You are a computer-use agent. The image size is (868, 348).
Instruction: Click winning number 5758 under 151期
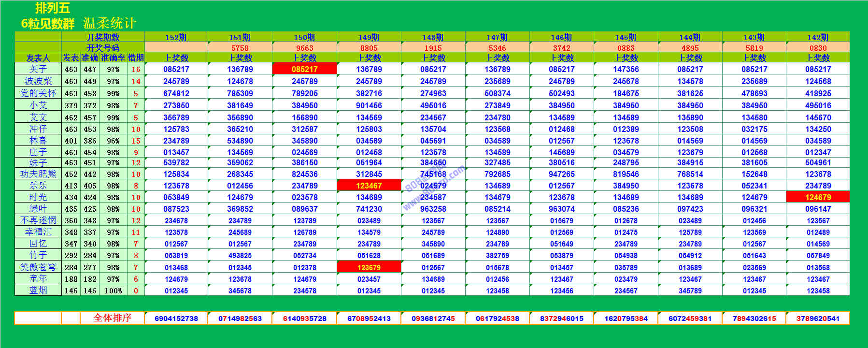point(240,48)
